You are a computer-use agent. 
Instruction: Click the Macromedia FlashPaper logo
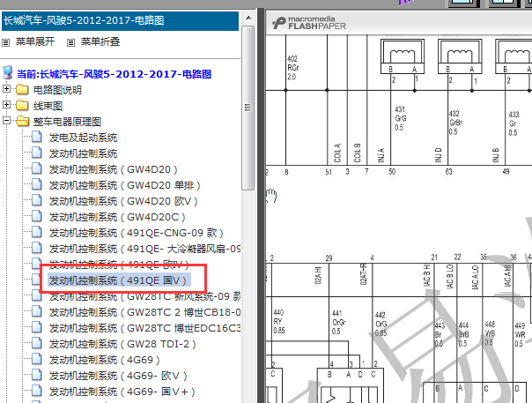pyautogui.click(x=309, y=23)
